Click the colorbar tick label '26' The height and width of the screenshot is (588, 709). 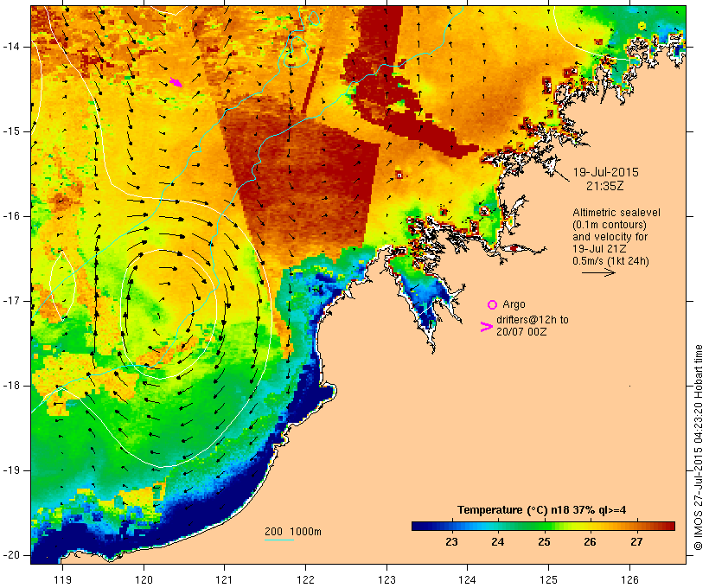(590, 542)
